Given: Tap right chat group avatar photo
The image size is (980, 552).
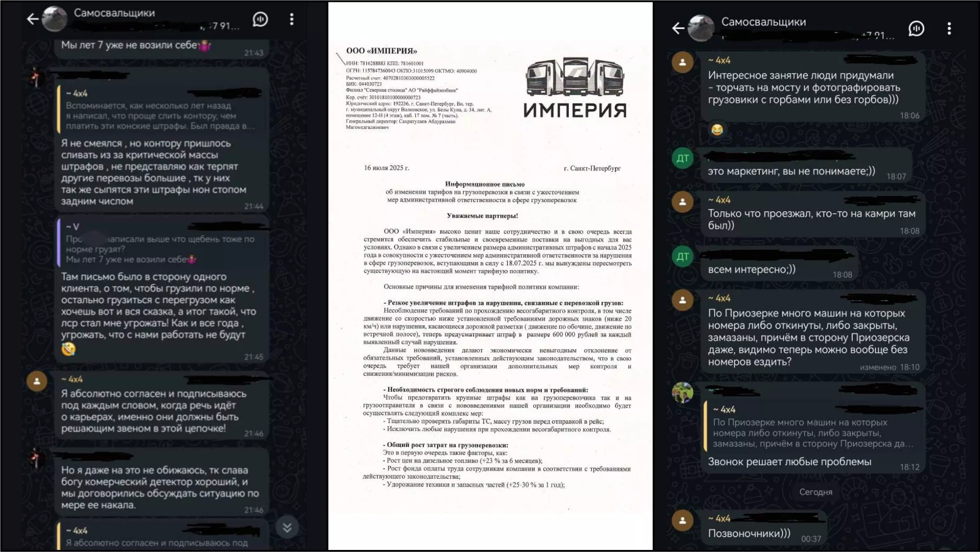Looking at the screenshot, I should tap(701, 28).
